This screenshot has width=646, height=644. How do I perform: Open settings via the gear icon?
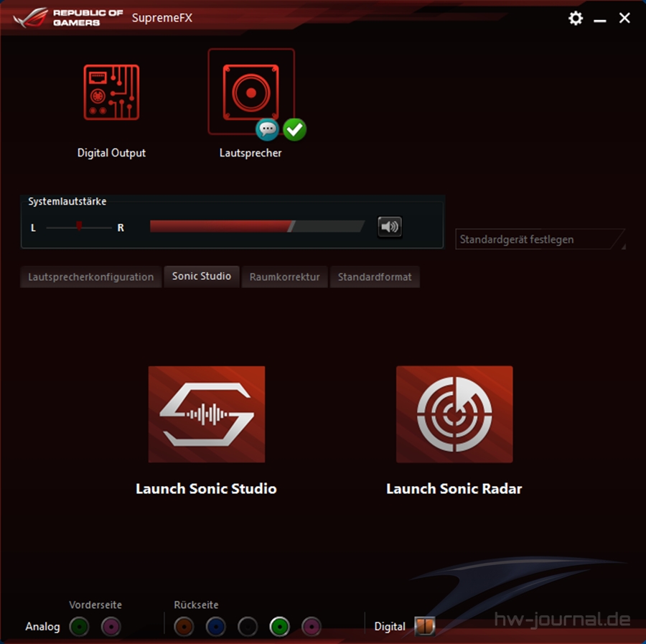[576, 19]
